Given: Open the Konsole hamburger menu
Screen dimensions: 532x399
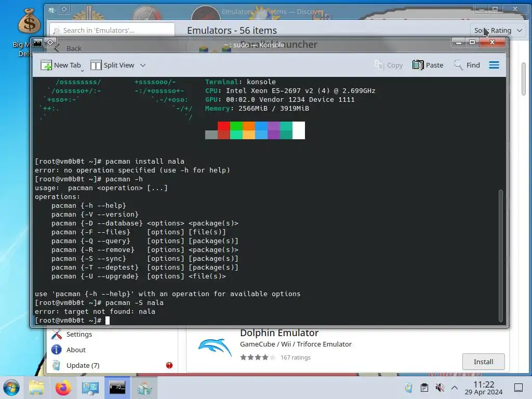Looking at the screenshot, I should pos(494,65).
